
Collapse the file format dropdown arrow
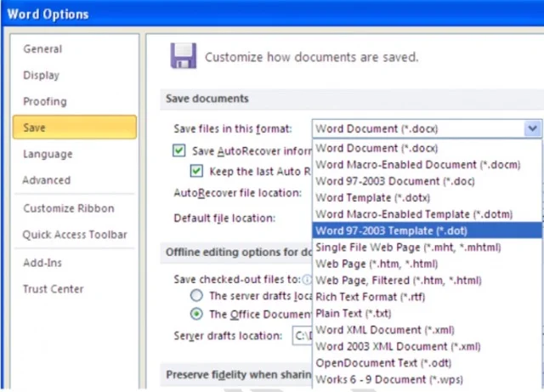(533, 128)
